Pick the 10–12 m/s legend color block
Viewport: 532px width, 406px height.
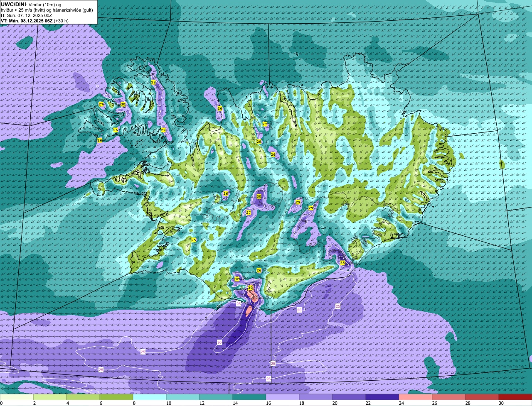click(x=183, y=397)
